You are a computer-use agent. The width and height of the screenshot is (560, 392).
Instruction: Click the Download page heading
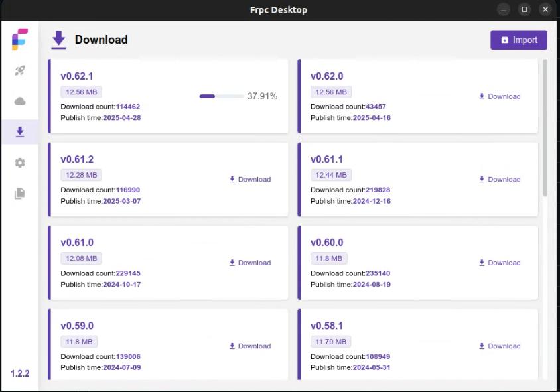click(102, 40)
